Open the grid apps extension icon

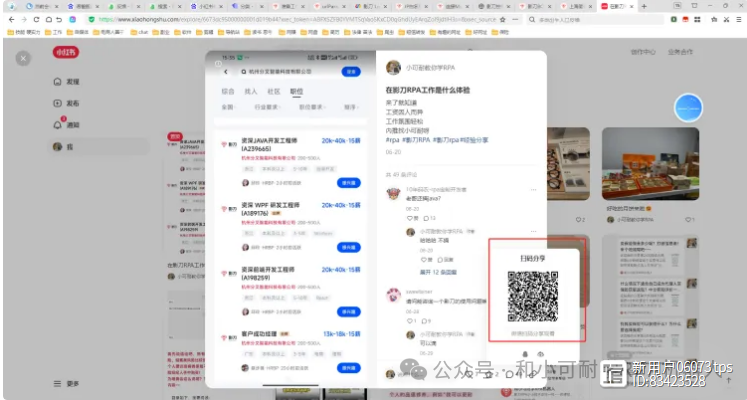(x=697, y=20)
